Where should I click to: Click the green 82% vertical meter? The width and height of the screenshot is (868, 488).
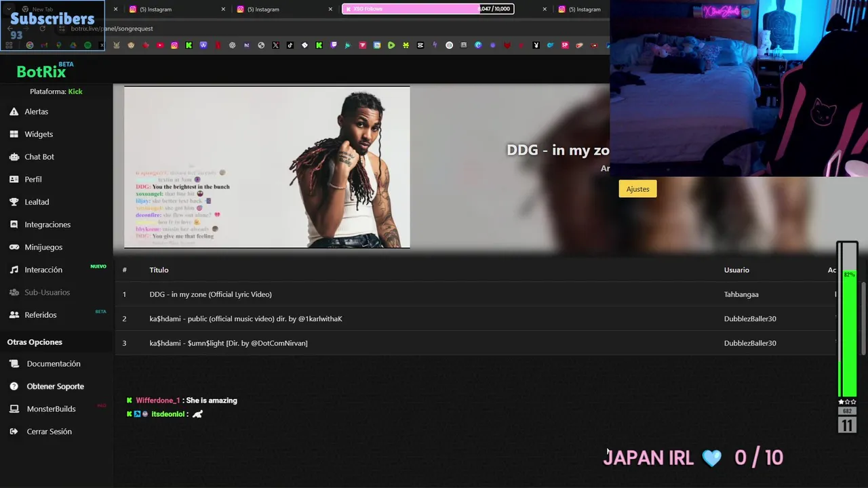848,319
